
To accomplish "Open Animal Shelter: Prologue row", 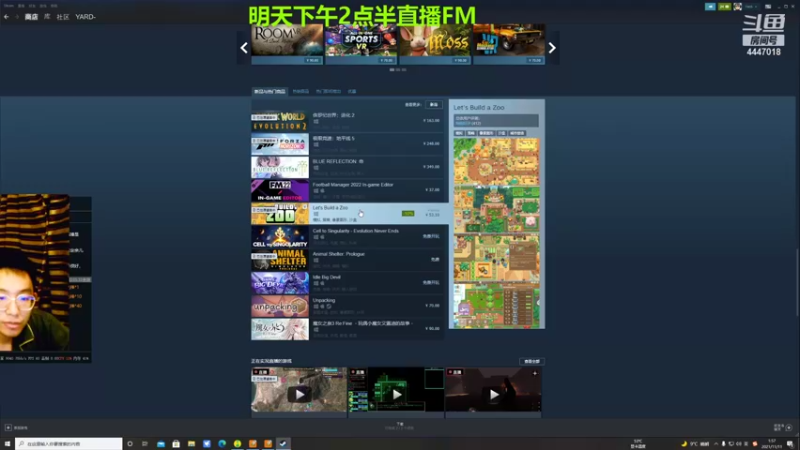I will (x=347, y=260).
